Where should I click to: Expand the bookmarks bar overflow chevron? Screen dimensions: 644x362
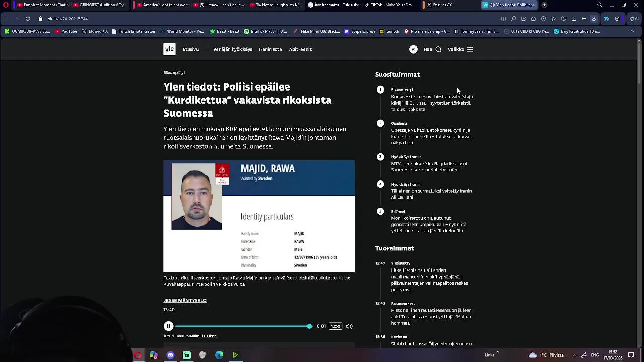coord(632,31)
